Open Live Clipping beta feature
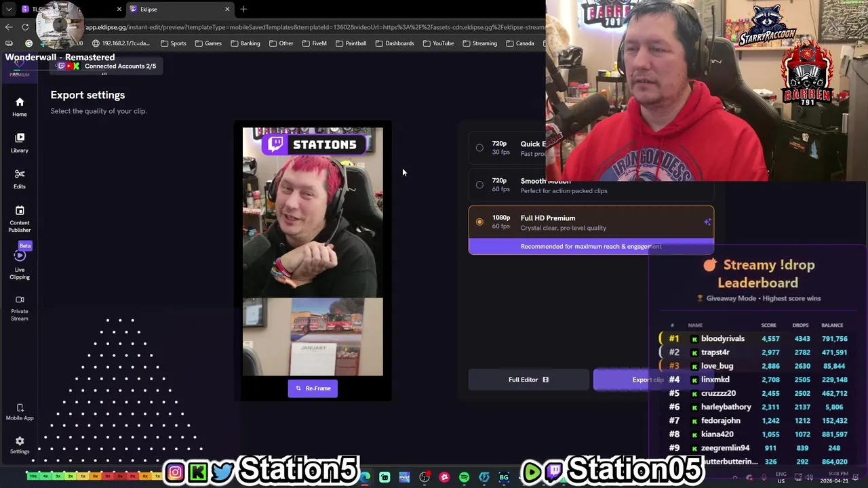Image resolution: width=868 pixels, height=488 pixels. click(20, 265)
